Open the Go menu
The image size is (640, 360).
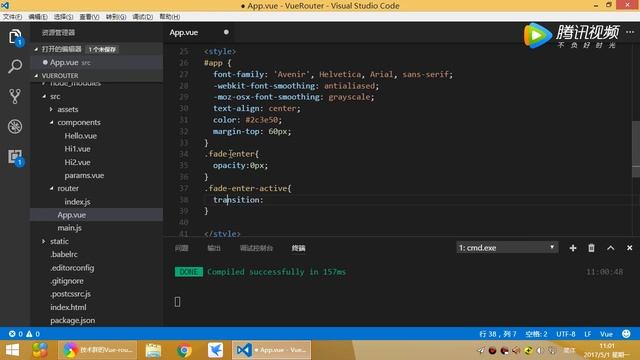pyautogui.click(x=116, y=17)
